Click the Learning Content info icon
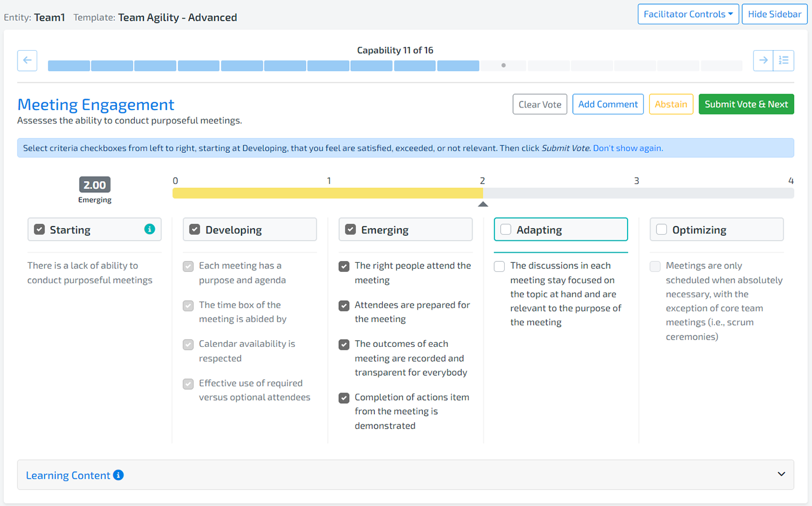 118,475
